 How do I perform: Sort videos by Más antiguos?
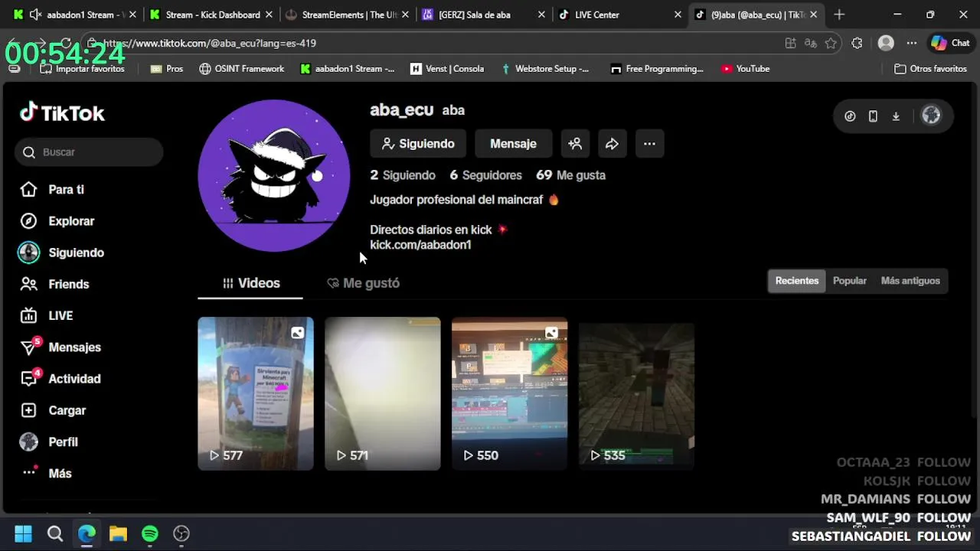(x=910, y=281)
